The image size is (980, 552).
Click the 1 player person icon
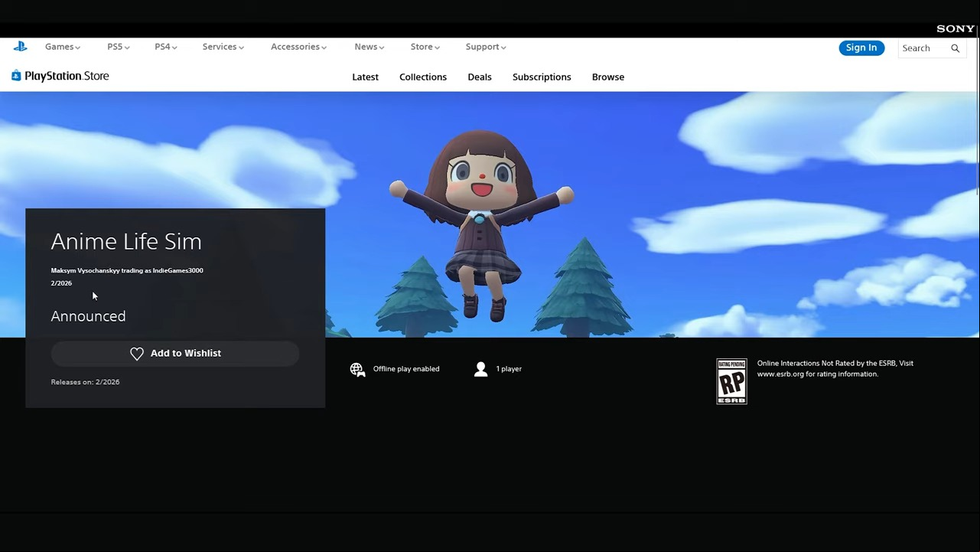pyautogui.click(x=480, y=369)
